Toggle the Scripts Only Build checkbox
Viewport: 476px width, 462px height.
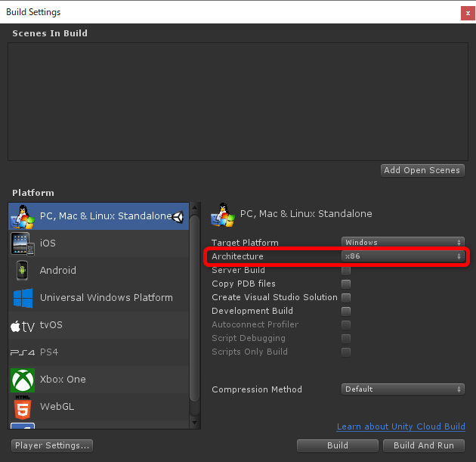coord(346,352)
